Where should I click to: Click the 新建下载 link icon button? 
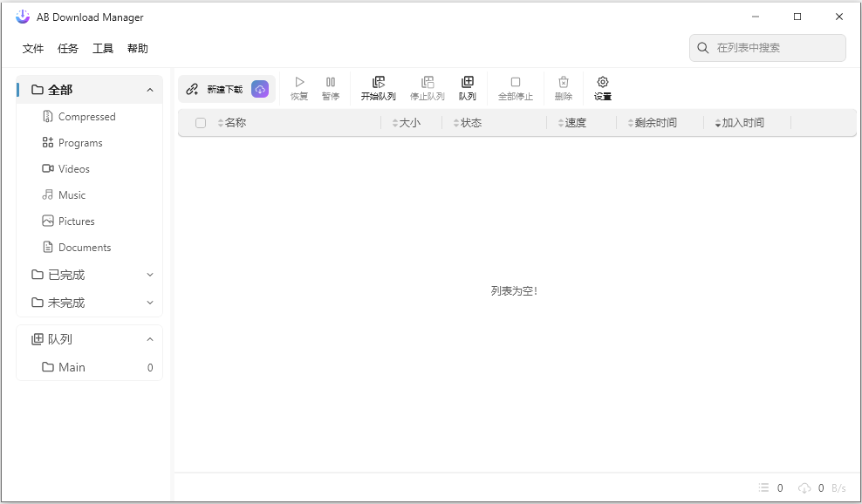click(192, 89)
